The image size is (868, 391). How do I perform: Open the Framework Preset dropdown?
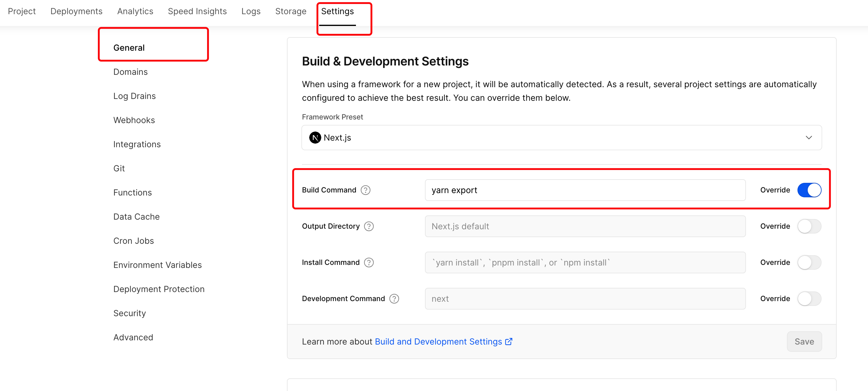(561, 138)
